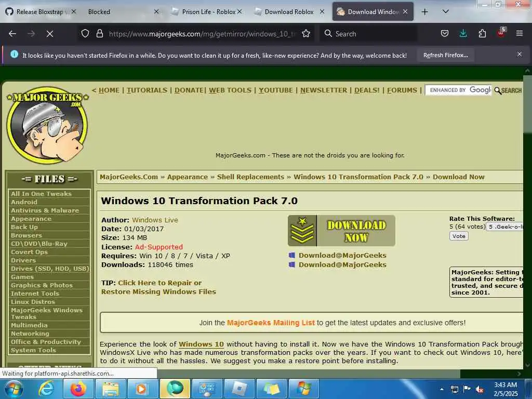Viewport: 532px width, 399px height.
Task: Click the site padlock icon
Action: [99, 34]
